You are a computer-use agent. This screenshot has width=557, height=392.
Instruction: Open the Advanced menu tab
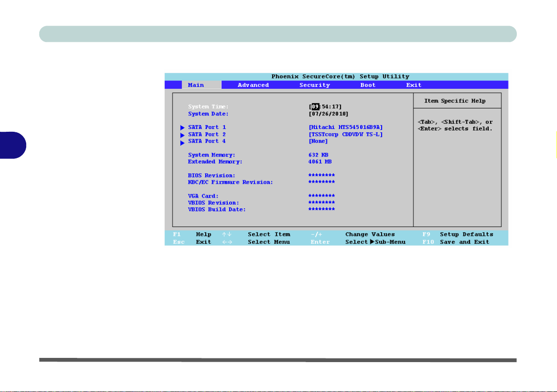click(x=253, y=85)
